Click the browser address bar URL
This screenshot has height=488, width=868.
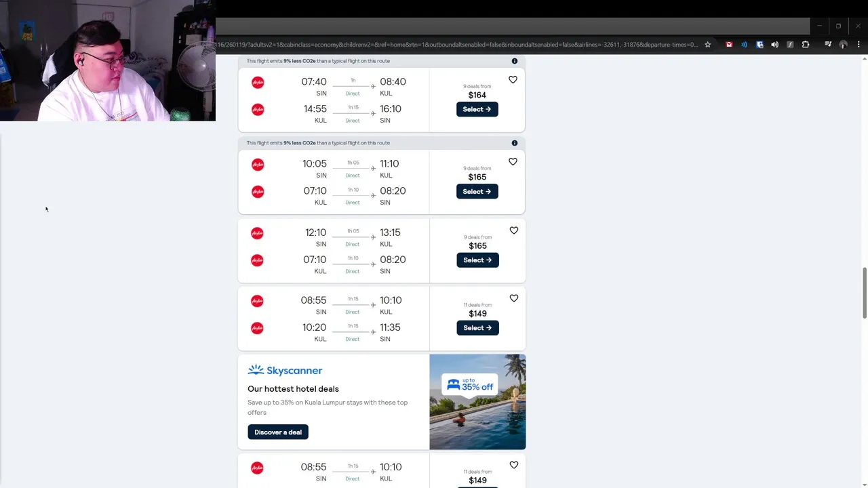[x=458, y=45]
